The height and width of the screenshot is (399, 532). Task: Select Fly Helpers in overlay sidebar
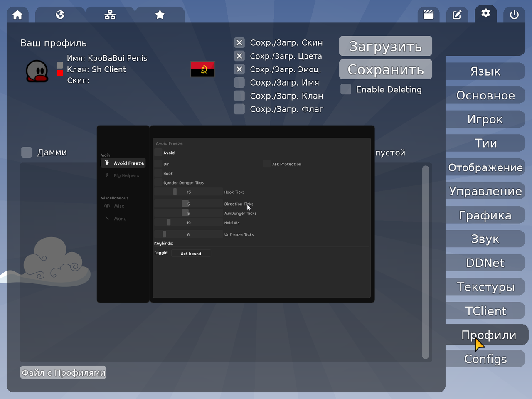coord(123,175)
